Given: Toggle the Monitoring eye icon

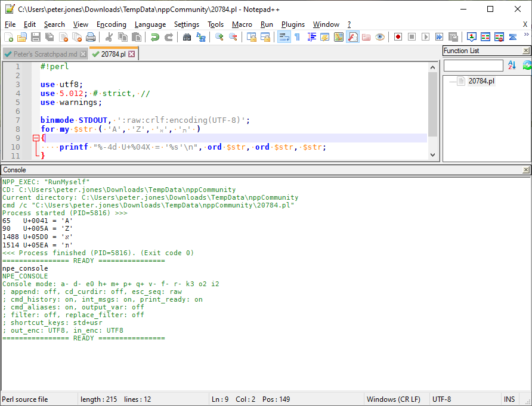Looking at the screenshot, I should pyautogui.click(x=380, y=37).
